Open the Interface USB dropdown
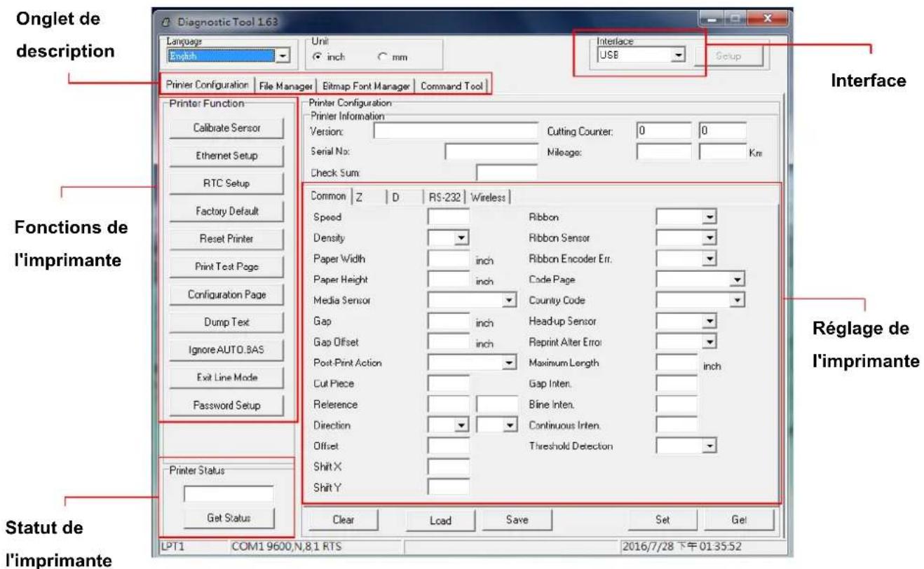This screenshot has width=924, height=569. pos(641,55)
